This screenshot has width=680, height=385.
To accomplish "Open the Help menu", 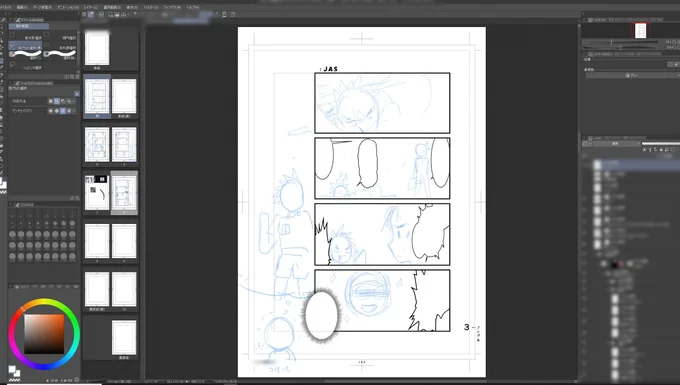I will (193, 7).
